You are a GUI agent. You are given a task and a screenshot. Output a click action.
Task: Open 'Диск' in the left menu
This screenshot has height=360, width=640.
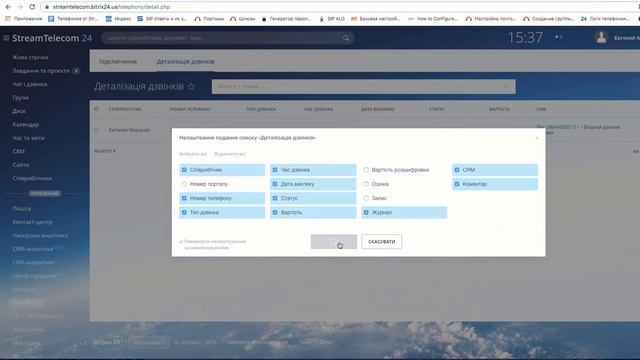coord(19,111)
